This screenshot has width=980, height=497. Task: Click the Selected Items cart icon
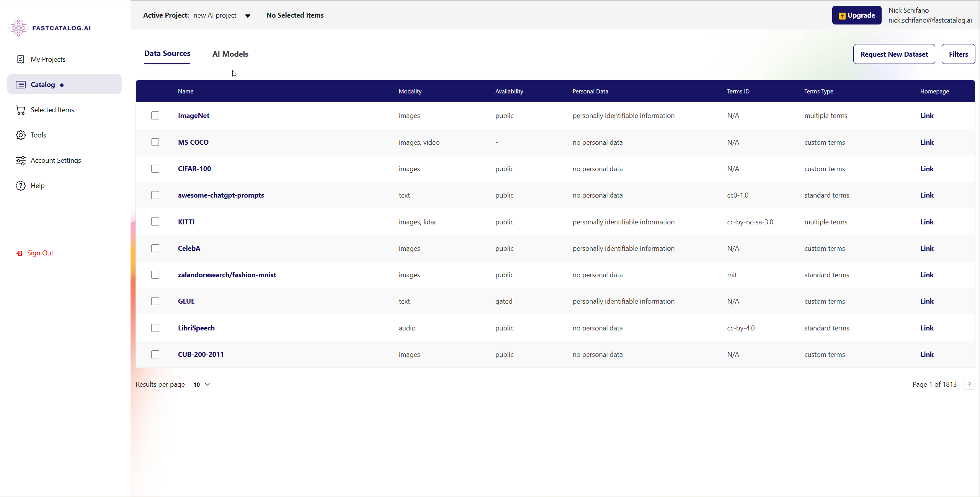[x=21, y=110]
